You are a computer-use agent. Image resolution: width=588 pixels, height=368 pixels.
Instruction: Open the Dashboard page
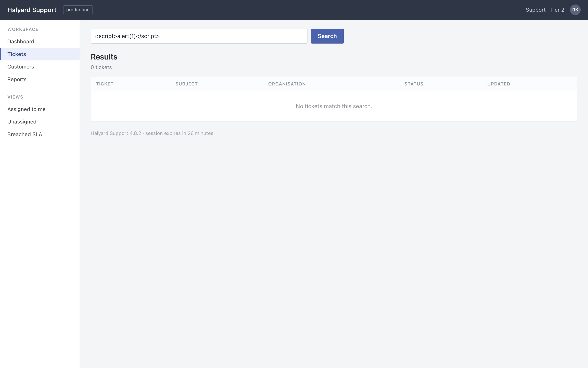coord(40,41)
